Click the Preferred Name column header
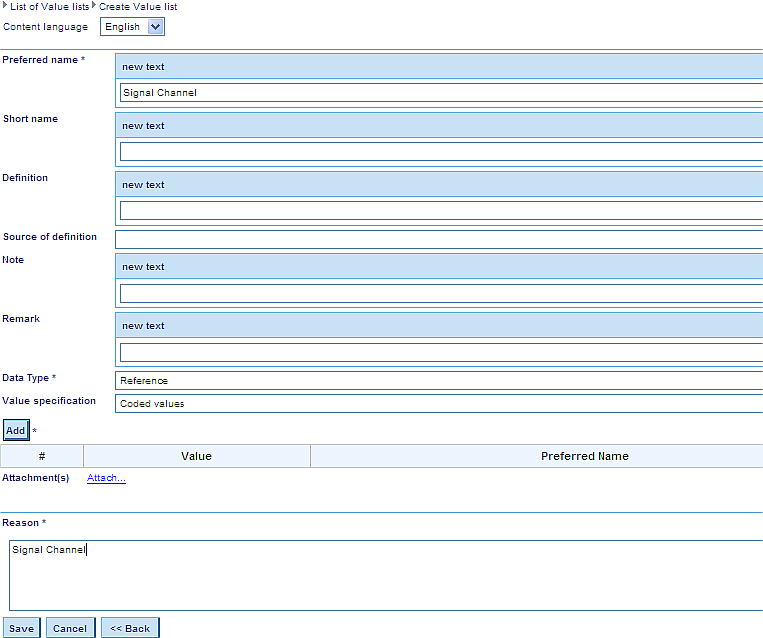 (x=584, y=456)
